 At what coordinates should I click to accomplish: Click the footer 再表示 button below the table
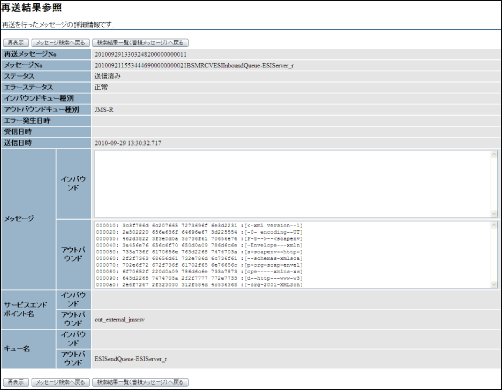(x=16, y=382)
